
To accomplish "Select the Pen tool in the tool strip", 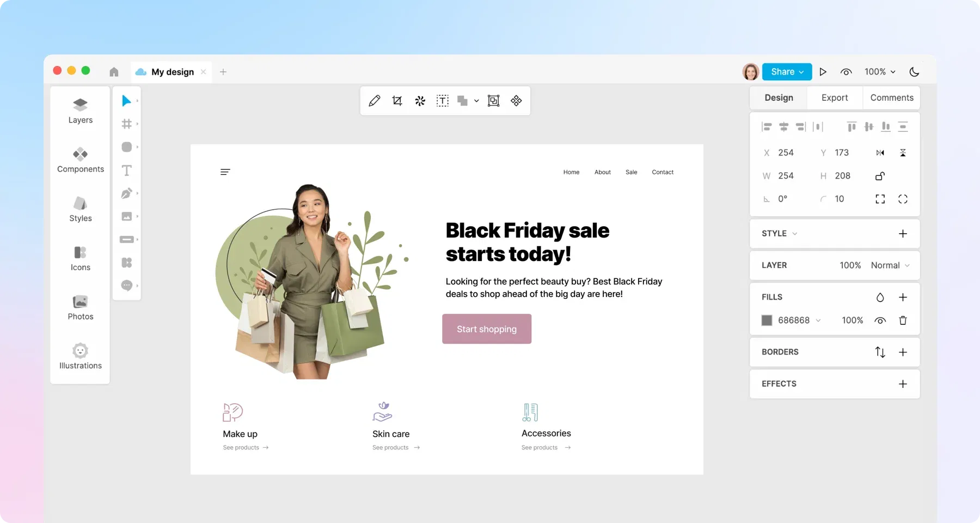I will tap(126, 193).
